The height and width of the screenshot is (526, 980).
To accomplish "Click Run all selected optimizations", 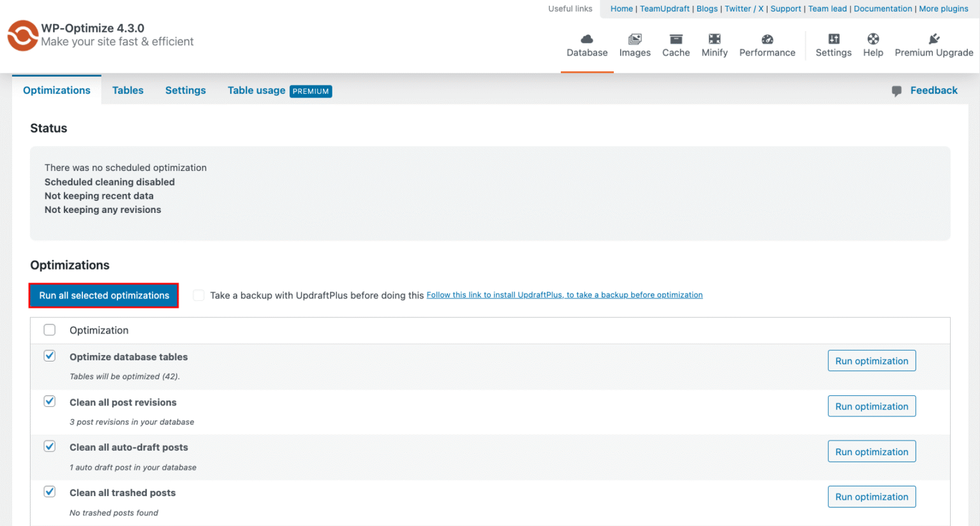I will point(103,295).
